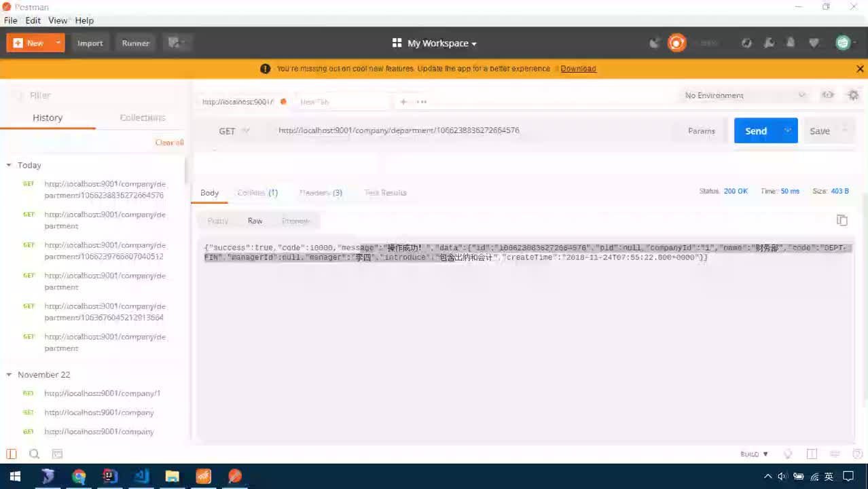The height and width of the screenshot is (489, 868).
Task: Open the tab options ellipsis menu
Action: pyautogui.click(x=422, y=102)
